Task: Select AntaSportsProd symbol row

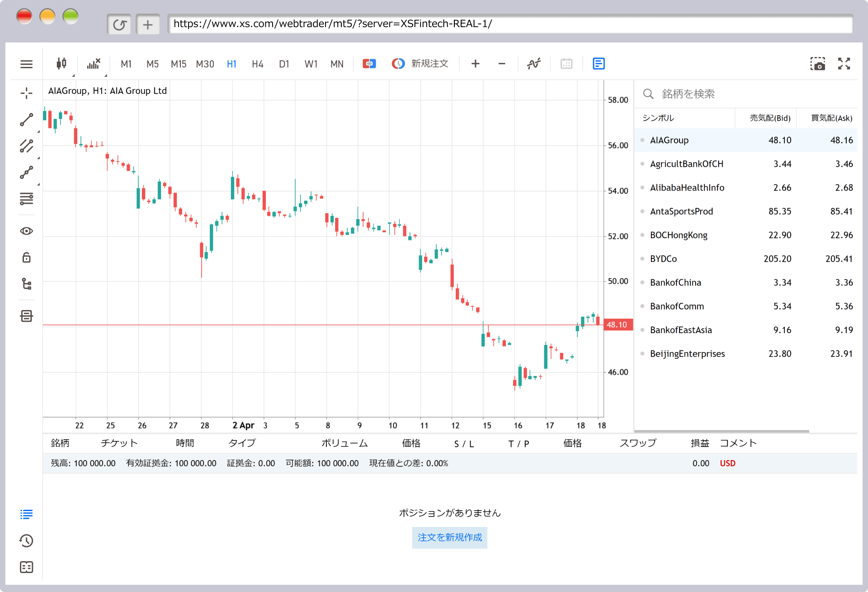Action: pos(746,211)
